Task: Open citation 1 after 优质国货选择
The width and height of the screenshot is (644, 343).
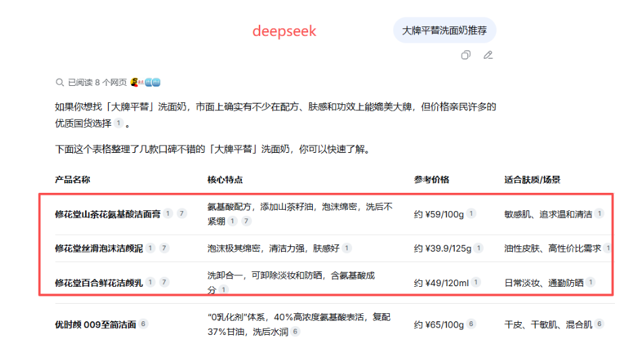Action: click(x=118, y=123)
